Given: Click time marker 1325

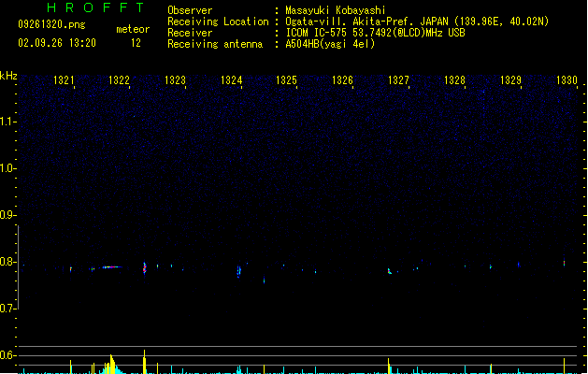Looking at the screenshot, I should [286, 80].
